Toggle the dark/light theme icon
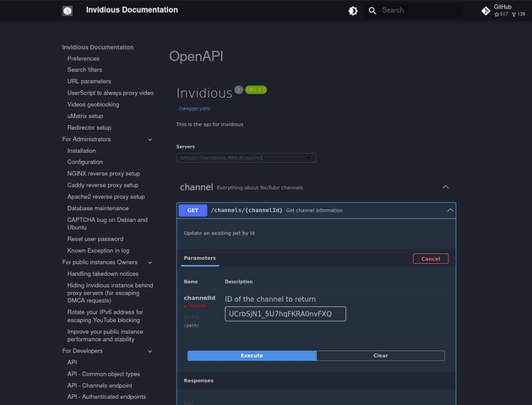This screenshot has height=405, width=532. pos(353,11)
